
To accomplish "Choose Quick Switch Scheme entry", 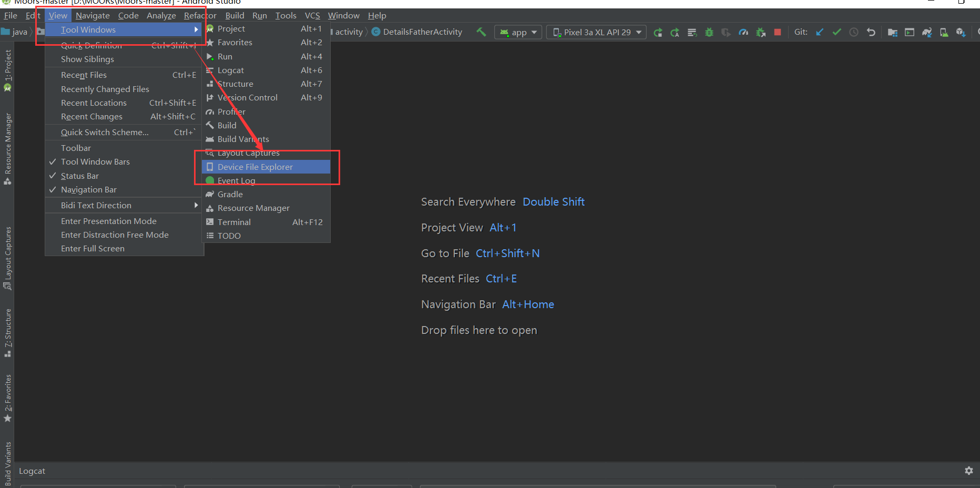I will (x=124, y=133).
